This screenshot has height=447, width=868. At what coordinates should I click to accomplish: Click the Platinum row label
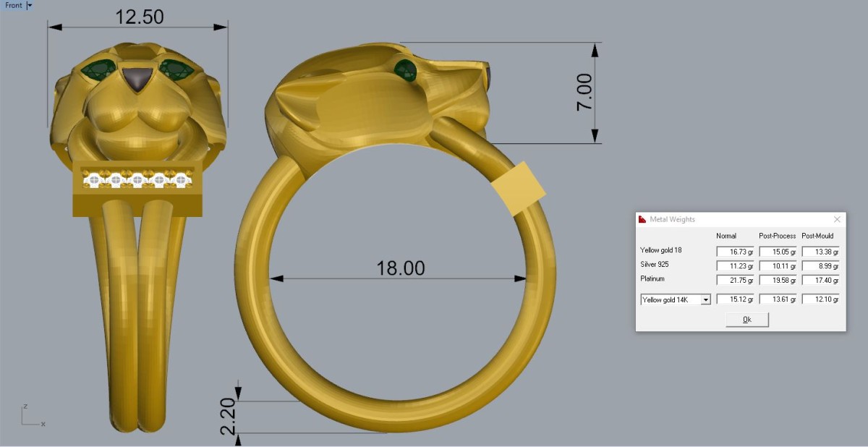point(652,278)
